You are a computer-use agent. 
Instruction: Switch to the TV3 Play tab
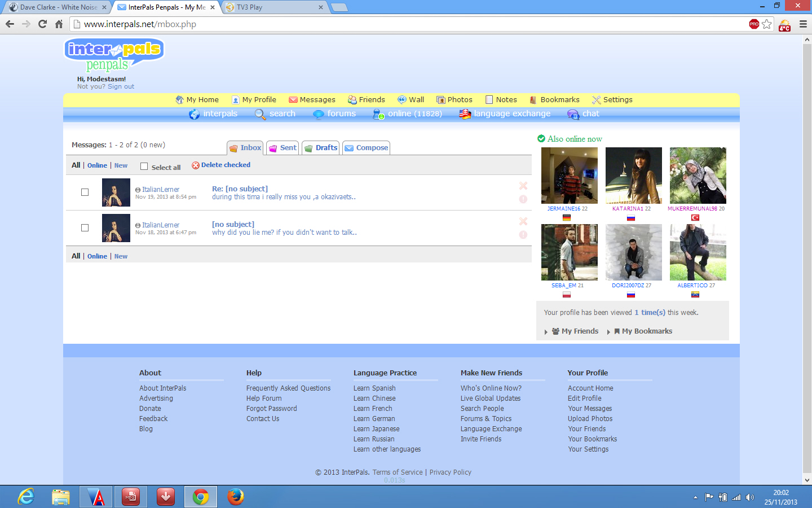coord(274,7)
